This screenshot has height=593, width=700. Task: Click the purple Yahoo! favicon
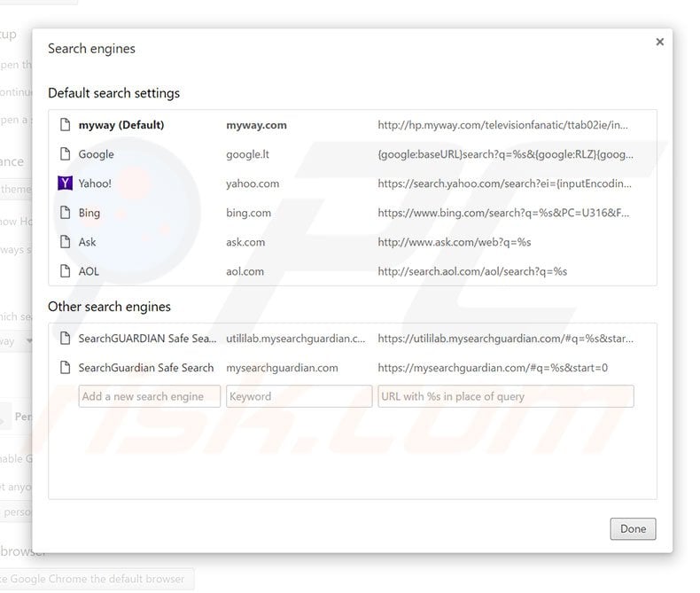(x=66, y=183)
